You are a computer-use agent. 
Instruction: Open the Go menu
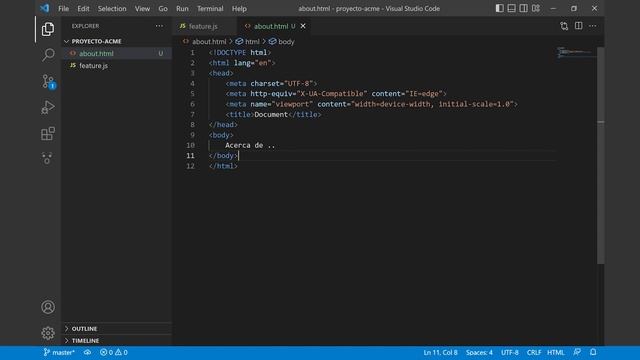(x=163, y=8)
